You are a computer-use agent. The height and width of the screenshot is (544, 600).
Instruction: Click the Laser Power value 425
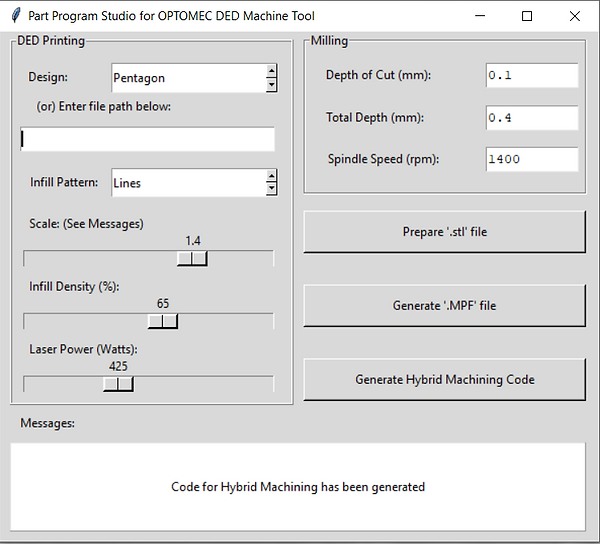coord(118,366)
